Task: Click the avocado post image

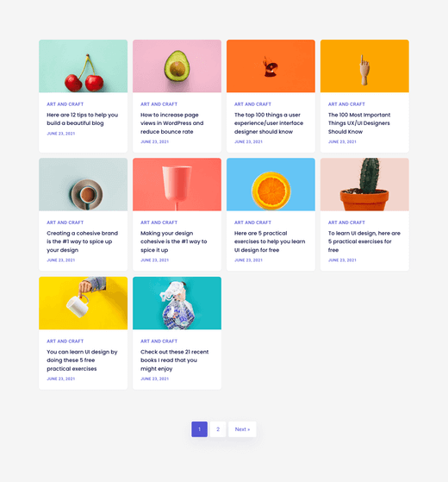Action: pos(177,66)
